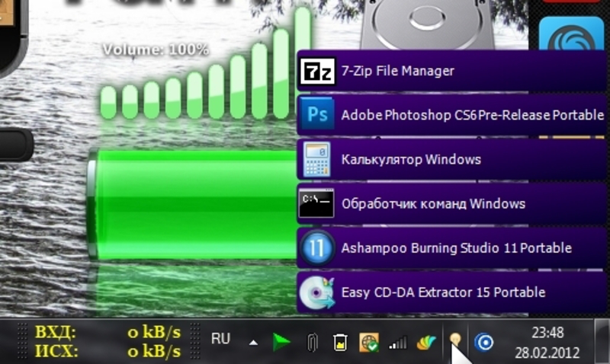Click the green play arrow tray icon
610x364 pixels.
coord(281,343)
